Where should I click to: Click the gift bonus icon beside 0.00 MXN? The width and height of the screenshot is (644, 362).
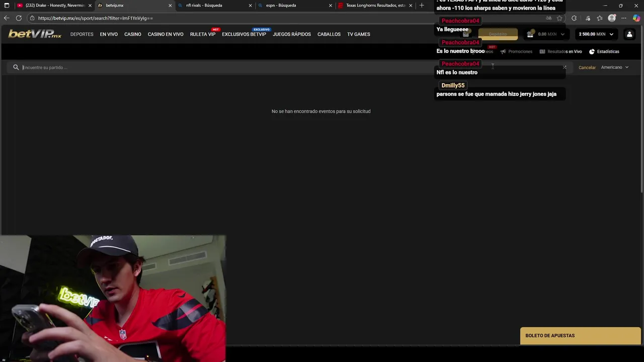tap(530, 34)
